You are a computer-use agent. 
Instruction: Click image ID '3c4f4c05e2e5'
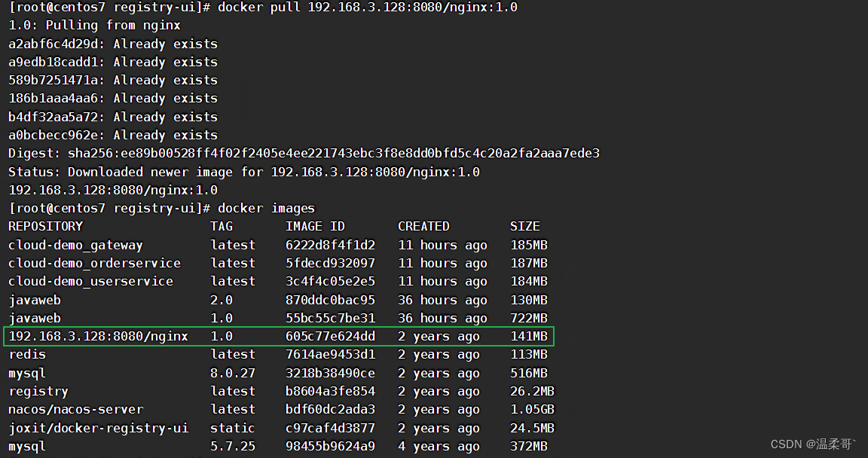pos(331,282)
